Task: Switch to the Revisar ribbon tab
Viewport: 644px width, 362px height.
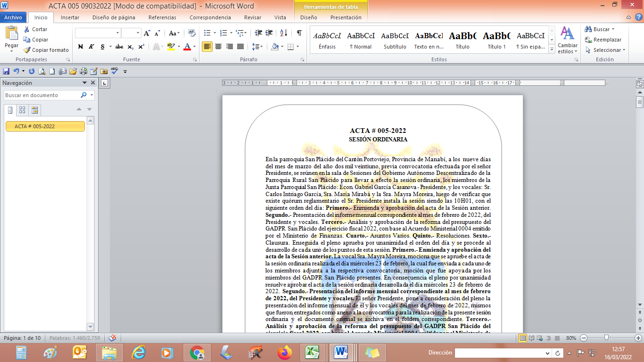Action: pos(253,17)
